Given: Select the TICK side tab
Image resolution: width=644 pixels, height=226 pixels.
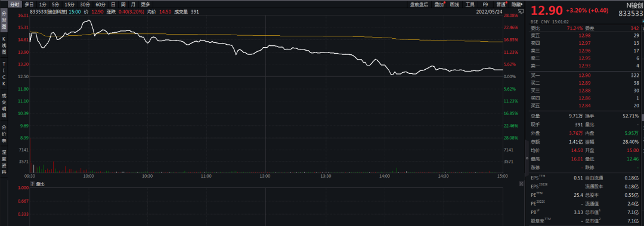Looking at the screenshot, I should point(4,74).
